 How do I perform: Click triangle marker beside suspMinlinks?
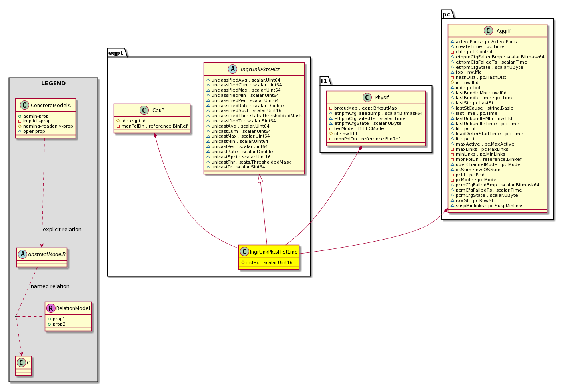click(452, 206)
